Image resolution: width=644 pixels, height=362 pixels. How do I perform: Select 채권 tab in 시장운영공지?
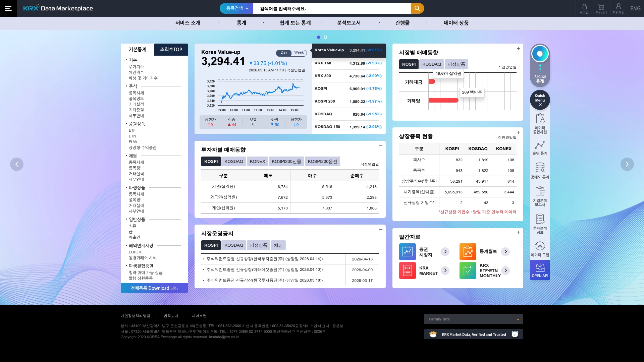pyautogui.click(x=278, y=245)
